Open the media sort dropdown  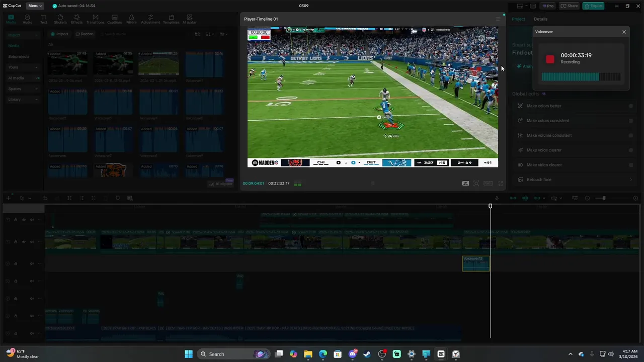(209, 34)
